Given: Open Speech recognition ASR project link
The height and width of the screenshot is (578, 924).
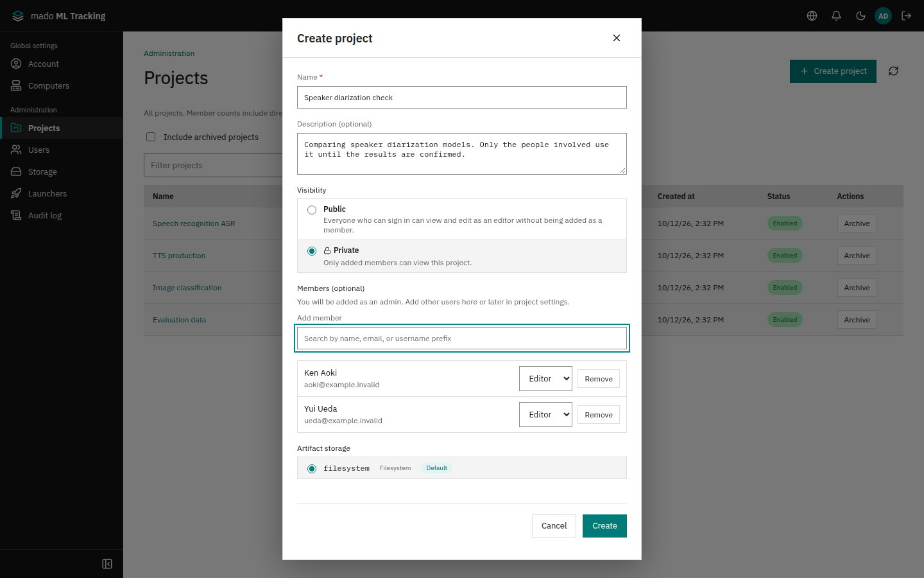Looking at the screenshot, I should [194, 223].
